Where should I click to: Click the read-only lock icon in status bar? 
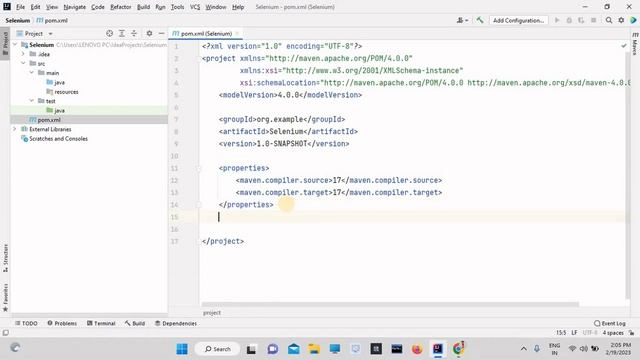[631, 333]
